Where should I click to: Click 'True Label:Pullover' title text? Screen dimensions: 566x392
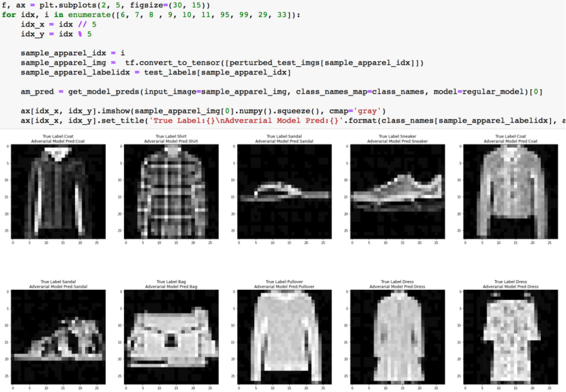[284, 282]
